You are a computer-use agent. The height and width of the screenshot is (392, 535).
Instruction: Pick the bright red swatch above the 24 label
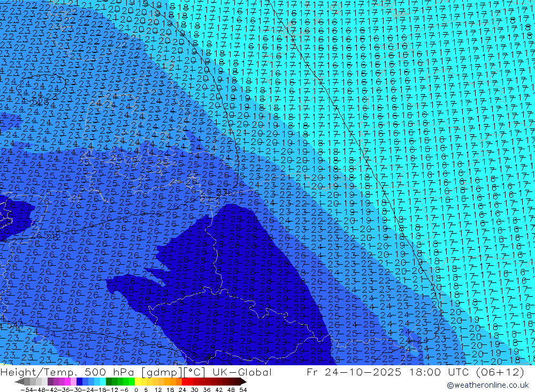click(185, 382)
